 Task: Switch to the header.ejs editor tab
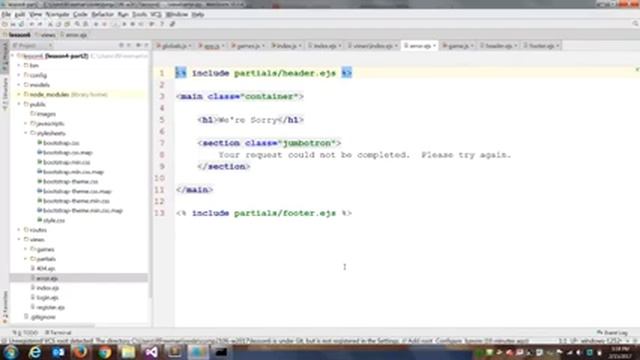(498, 46)
